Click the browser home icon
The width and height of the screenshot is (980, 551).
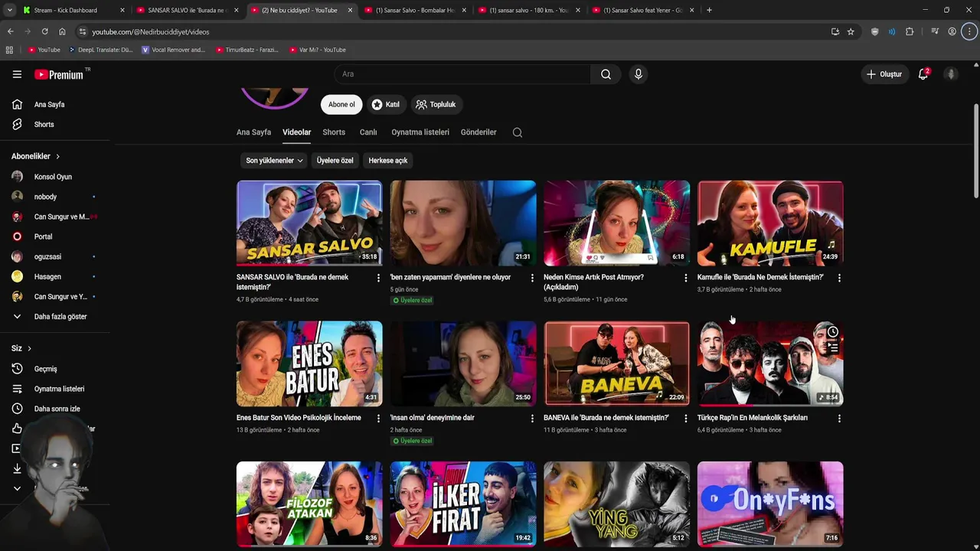tap(62, 31)
